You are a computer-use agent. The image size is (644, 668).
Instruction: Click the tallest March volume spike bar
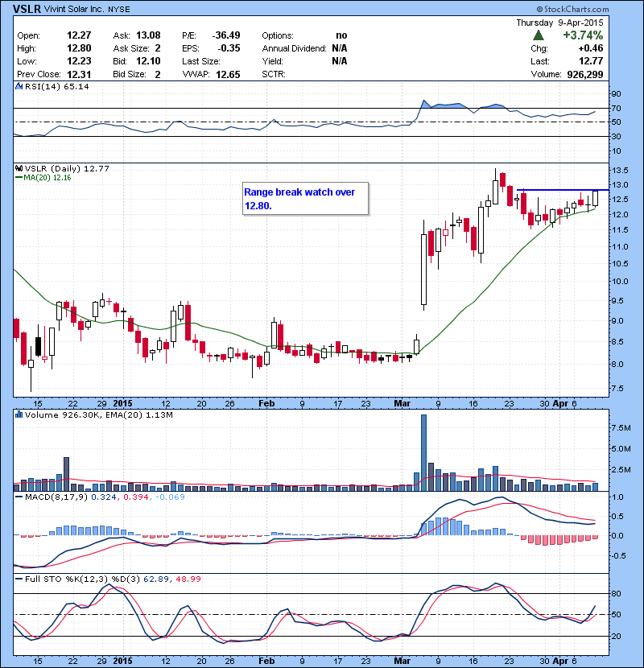pyautogui.click(x=423, y=452)
